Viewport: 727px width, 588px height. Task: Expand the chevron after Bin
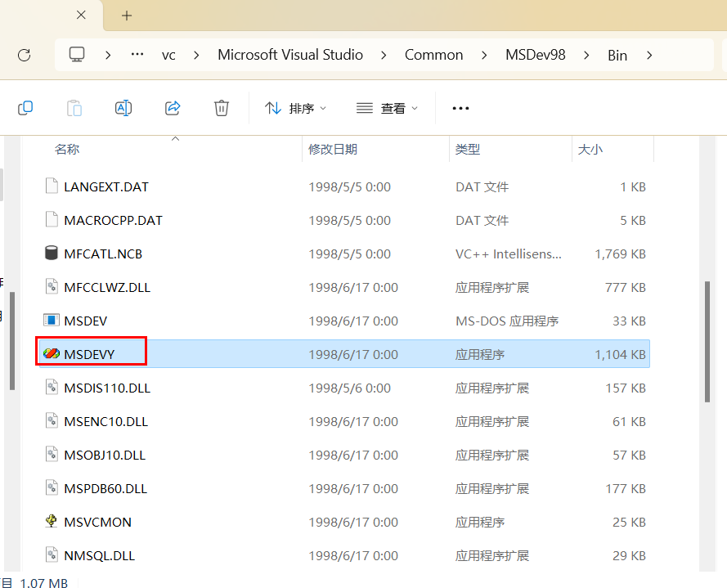pos(649,55)
